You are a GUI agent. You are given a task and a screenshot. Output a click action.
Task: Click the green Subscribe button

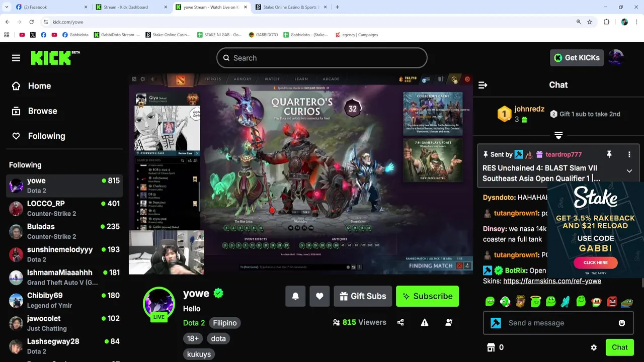point(427,296)
